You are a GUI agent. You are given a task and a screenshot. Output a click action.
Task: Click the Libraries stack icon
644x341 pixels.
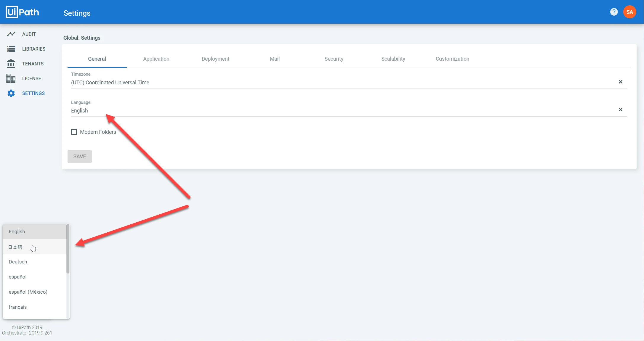pyautogui.click(x=11, y=49)
